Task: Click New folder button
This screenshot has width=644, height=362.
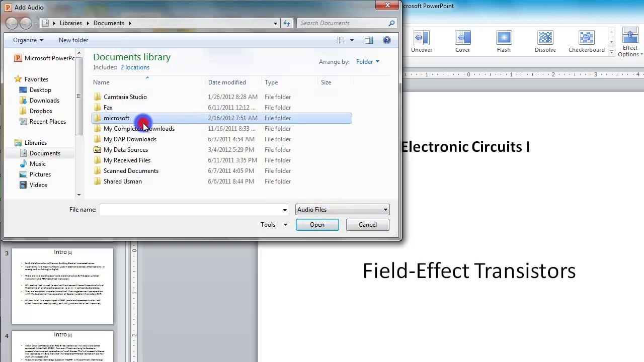Action: pyautogui.click(x=73, y=40)
